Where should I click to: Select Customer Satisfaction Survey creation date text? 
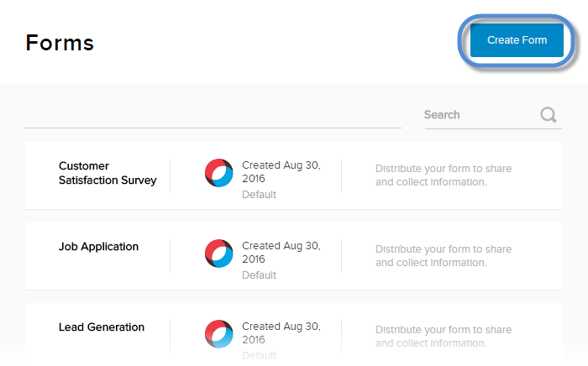pyautogui.click(x=281, y=172)
